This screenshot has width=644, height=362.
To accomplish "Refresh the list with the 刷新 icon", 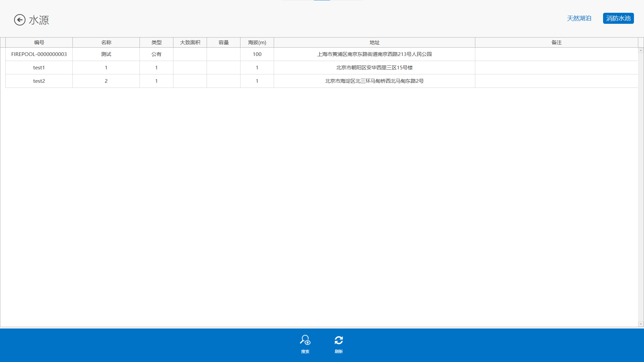I will click(x=339, y=344).
